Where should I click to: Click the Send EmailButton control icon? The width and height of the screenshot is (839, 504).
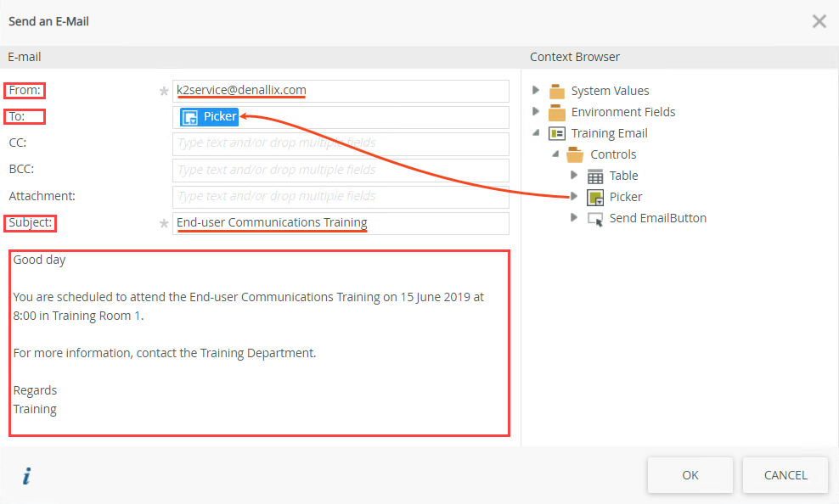click(594, 218)
